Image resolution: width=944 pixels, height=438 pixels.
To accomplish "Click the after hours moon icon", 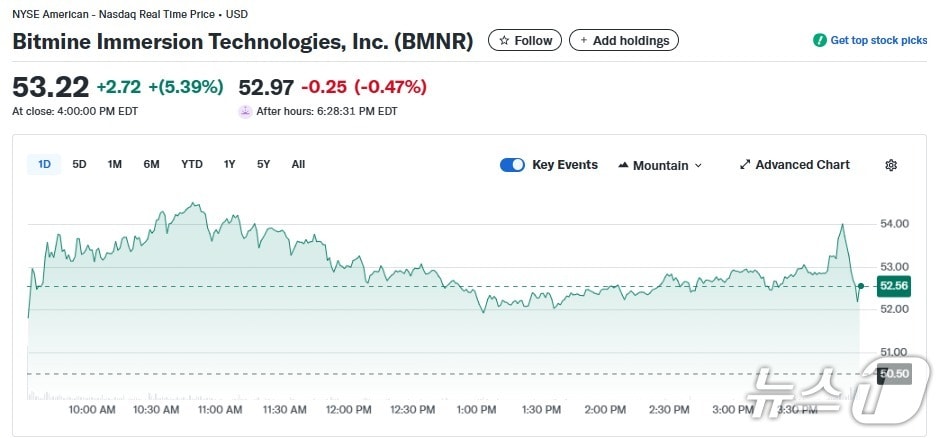I will click(x=245, y=111).
